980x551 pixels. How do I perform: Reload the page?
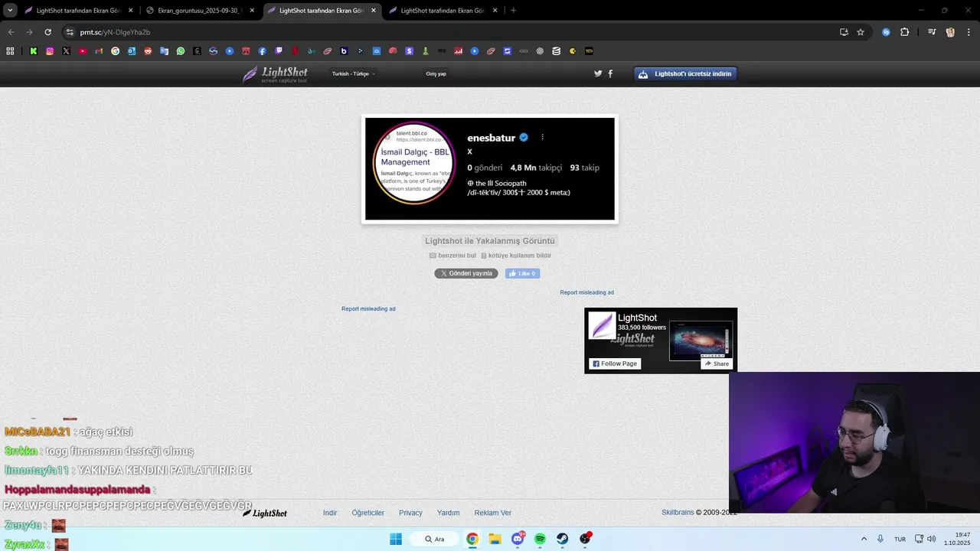click(x=47, y=32)
